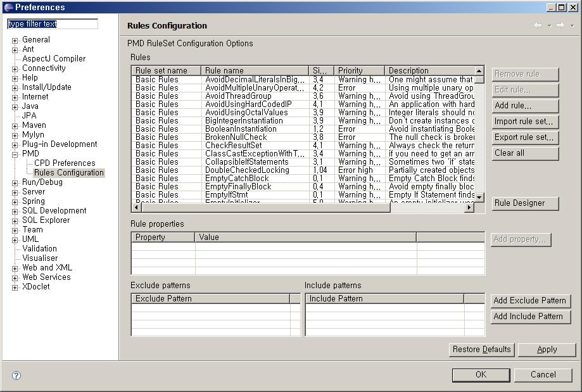Image resolution: width=582 pixels, height=392 pixels.
Task: Collapse the PMD tree node
Action: click(15, 155)
